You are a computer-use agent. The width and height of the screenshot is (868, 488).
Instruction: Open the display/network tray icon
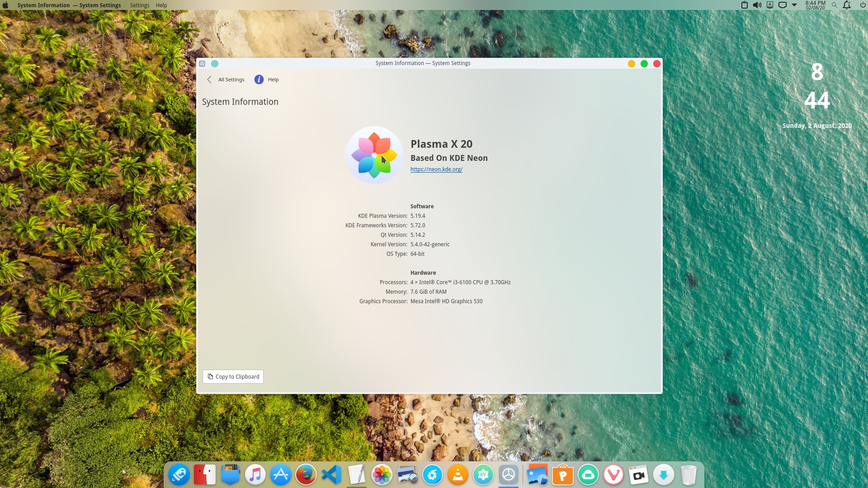point(783,5)
